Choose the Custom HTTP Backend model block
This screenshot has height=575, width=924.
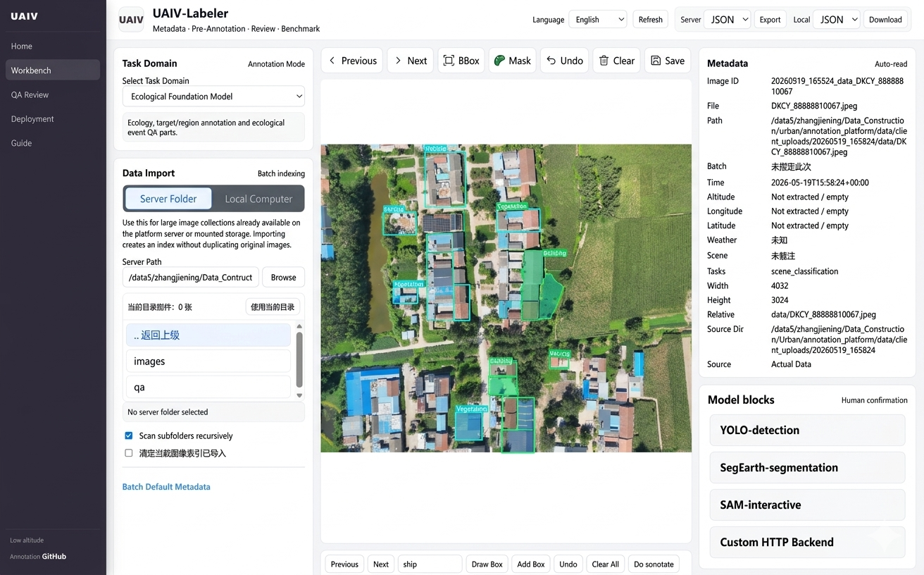[x=807, y=542]
